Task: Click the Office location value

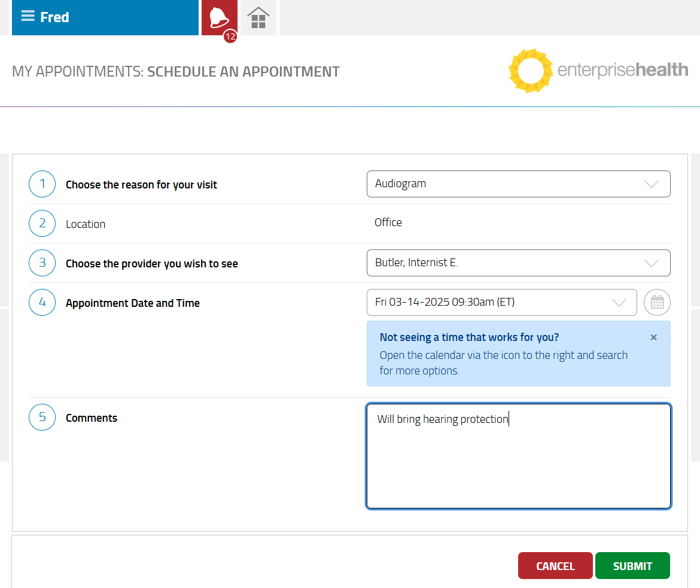Action: [x=388, y=223]
